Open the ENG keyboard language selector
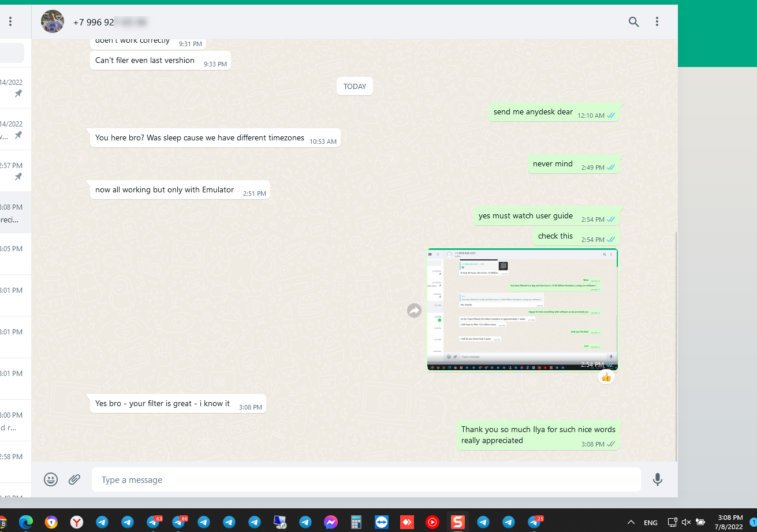The width and height of the screenshot is (757, 532). click(650, 522)
